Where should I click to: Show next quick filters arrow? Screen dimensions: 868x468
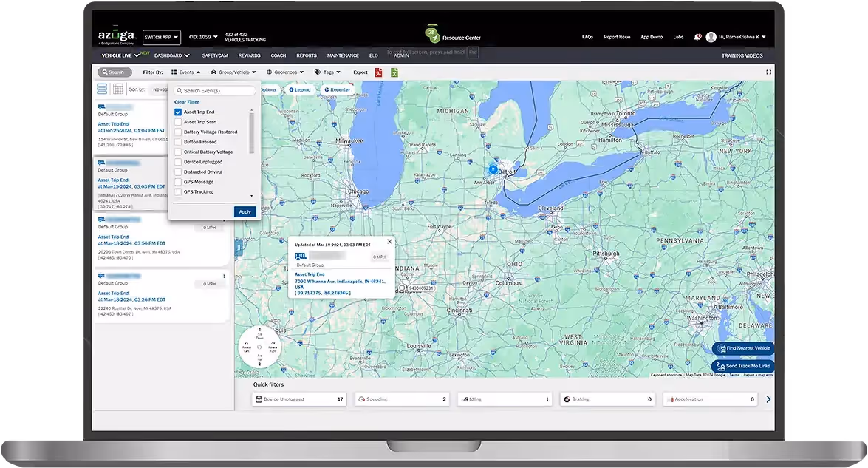[768, 399]
